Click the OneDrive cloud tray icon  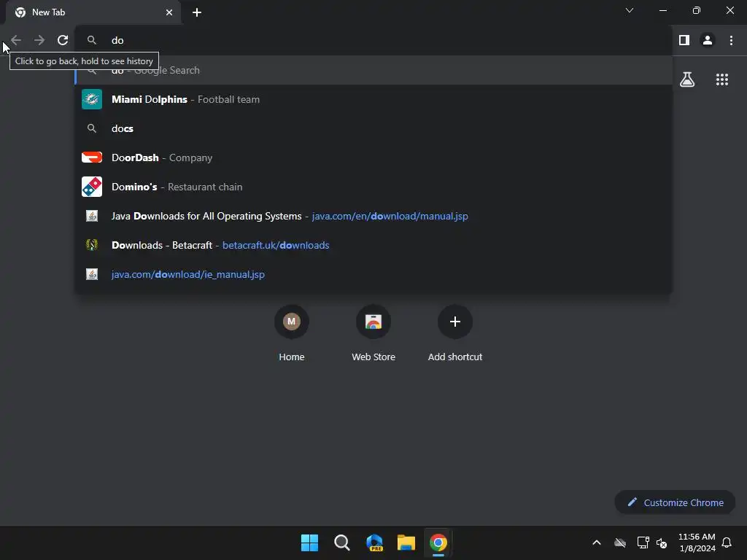[620, 542]
